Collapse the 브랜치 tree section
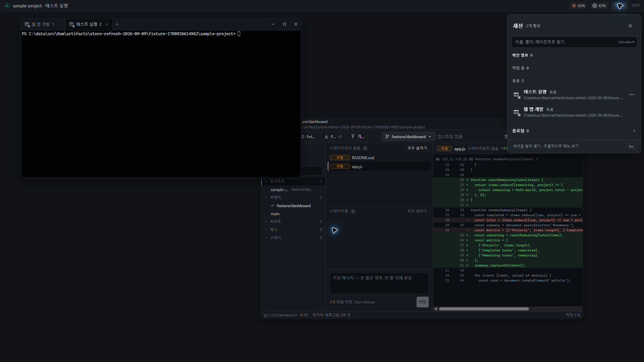The image size is (644, 362). click(x=266, y=197)
